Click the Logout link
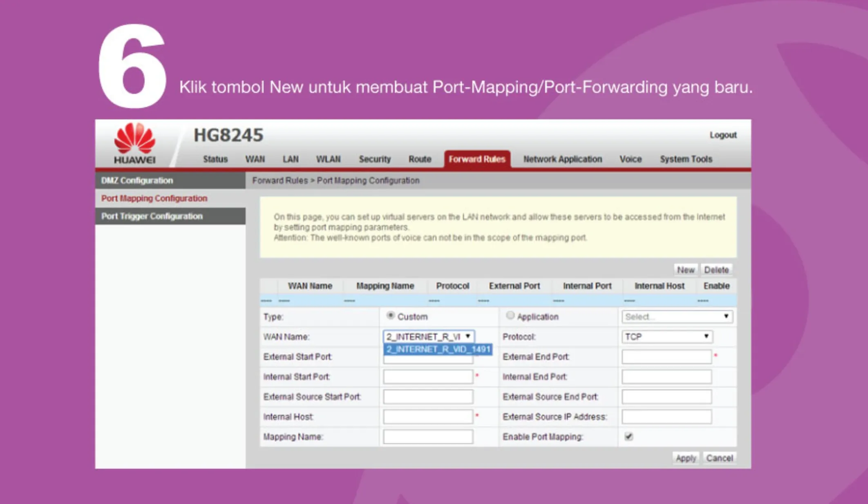868x504 pixels. (x=723, y=135)
